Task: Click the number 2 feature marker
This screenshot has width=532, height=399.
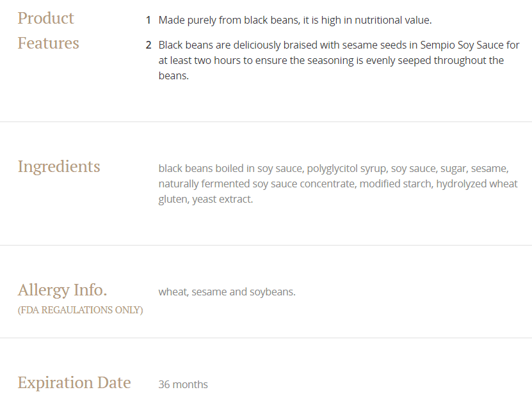Action: (x=149, y=45)
